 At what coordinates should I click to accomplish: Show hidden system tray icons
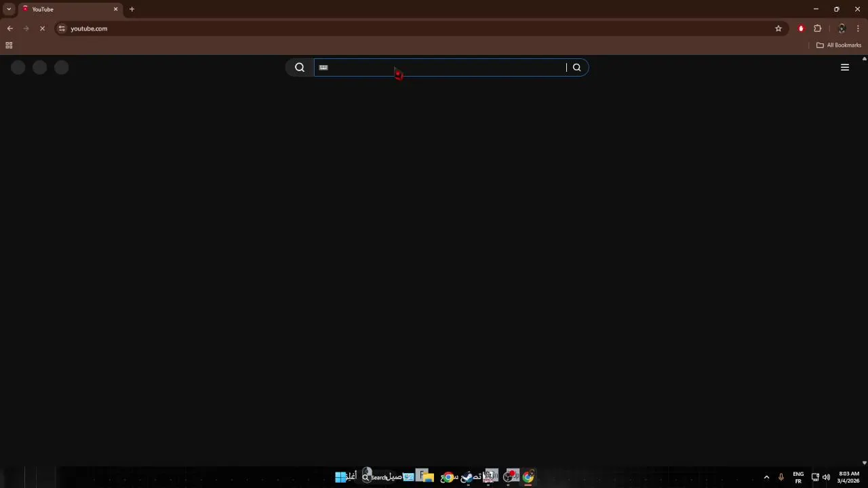767,477
